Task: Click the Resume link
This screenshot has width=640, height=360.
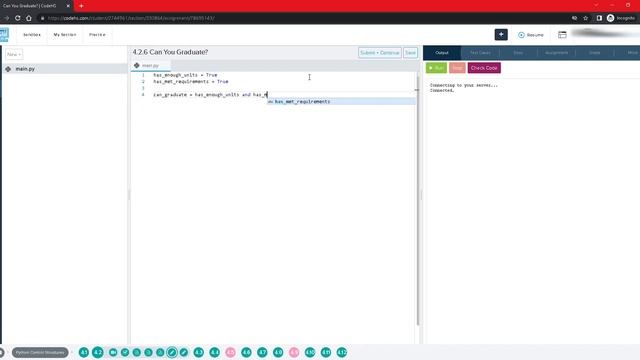Action: (531, 35)
